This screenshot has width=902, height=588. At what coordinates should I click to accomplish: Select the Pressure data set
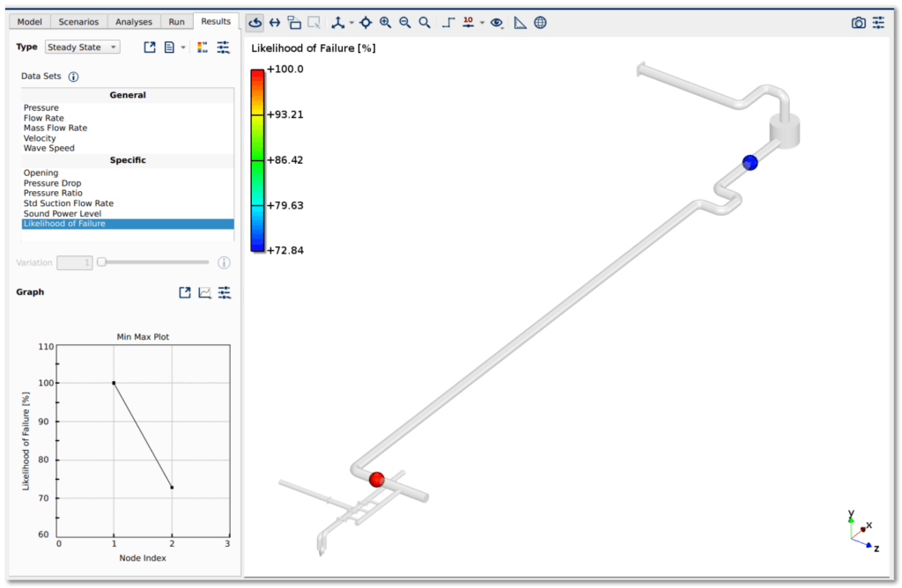[x=128, y=107]
